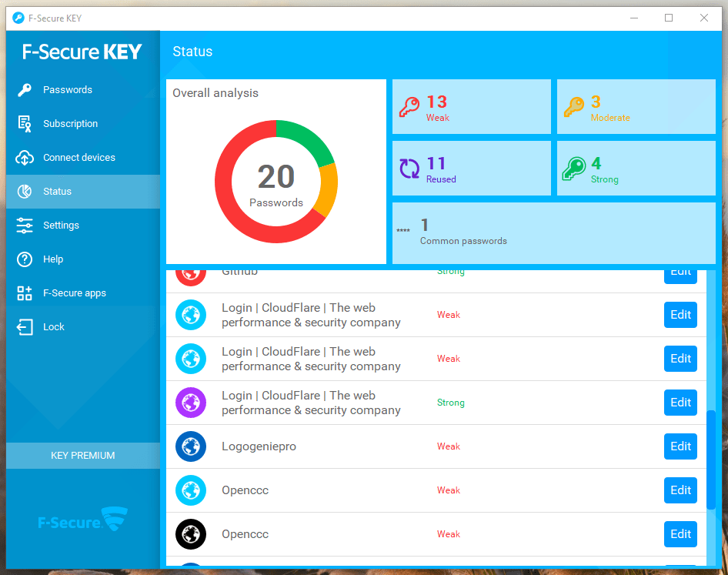
Task: Click the dark blue Logogeniepro globe icon
Action: tap(191, 446)
